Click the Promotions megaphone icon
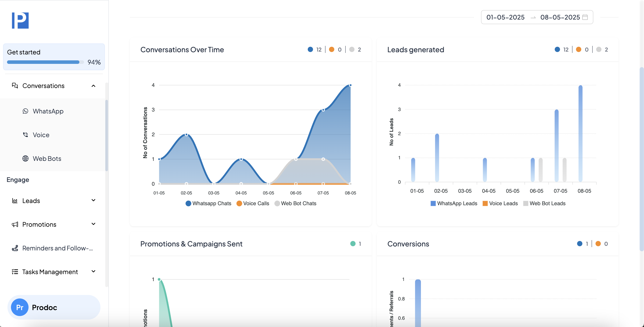The height and width of the screenshot is (327, 644). [x=15, y=225]
